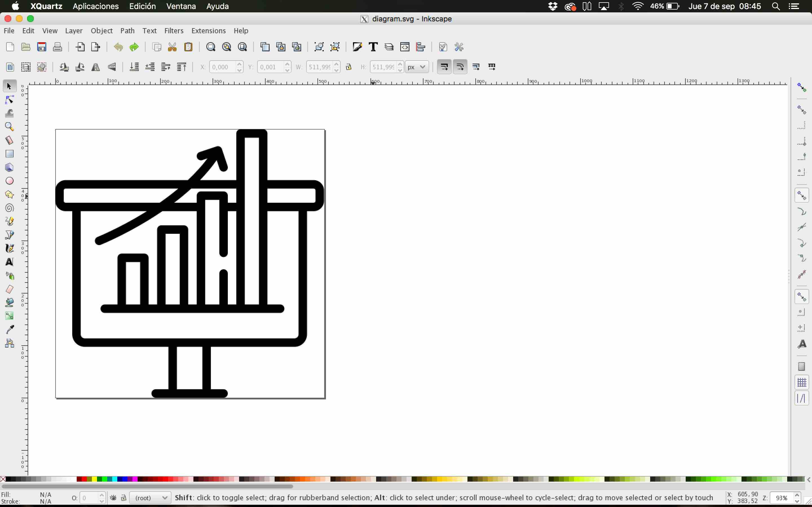Open the XQuartz Aplicaciones menu
This screenshot has width=812, height=507.
click(96, 6)
